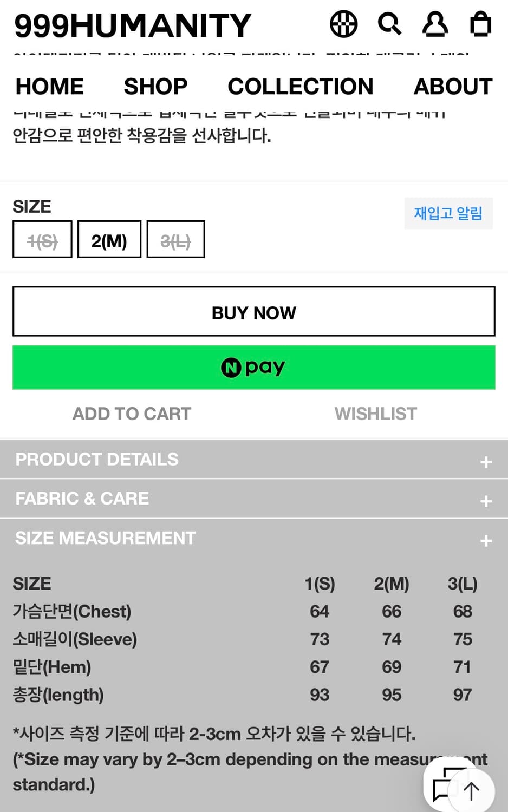Open the SHOP menu
This screenshot has height=812, width=508.
click(155, 87)
